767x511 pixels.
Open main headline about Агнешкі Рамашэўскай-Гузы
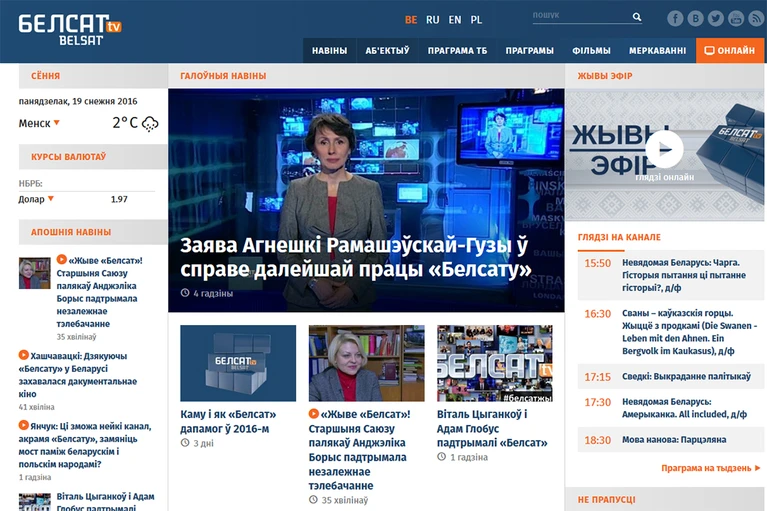[x=356, y=257]
